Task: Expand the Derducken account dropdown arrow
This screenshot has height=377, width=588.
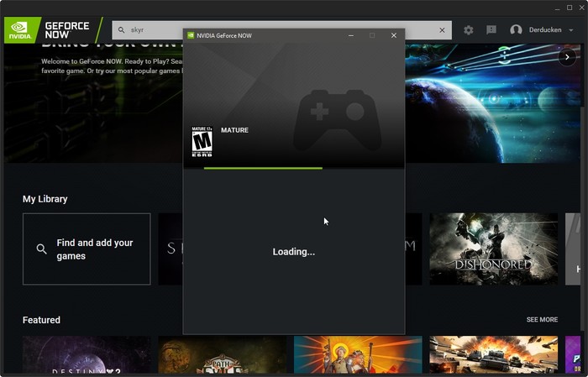Action: (570, 30)
